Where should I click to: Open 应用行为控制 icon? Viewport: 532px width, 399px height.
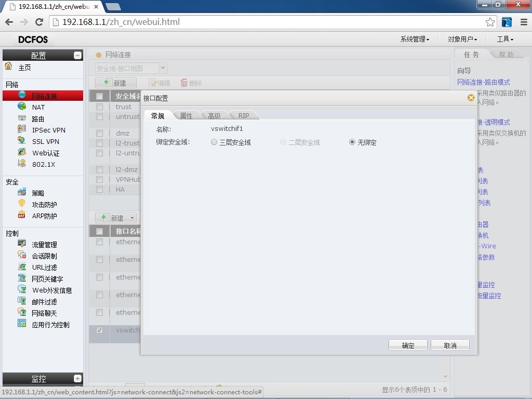22,324
